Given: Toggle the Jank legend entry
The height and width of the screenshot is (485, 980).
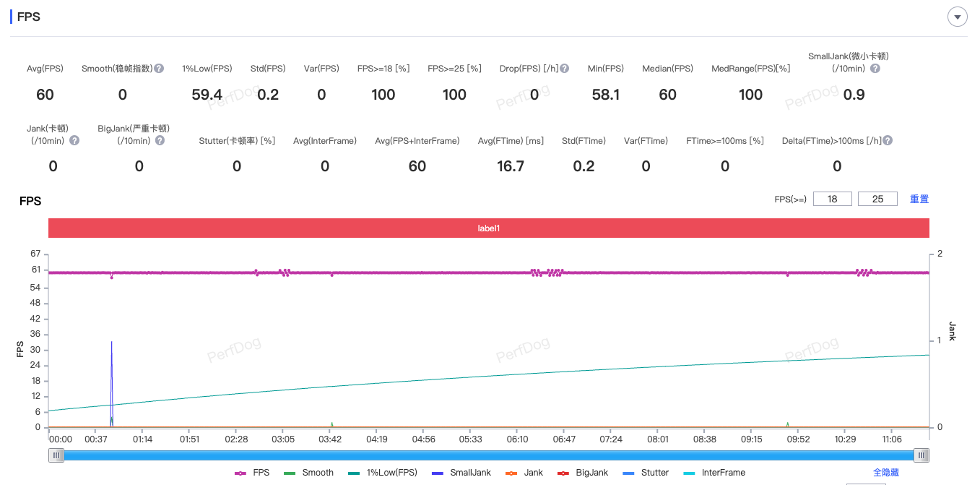Looking at the screenshot, I should 524,473.
